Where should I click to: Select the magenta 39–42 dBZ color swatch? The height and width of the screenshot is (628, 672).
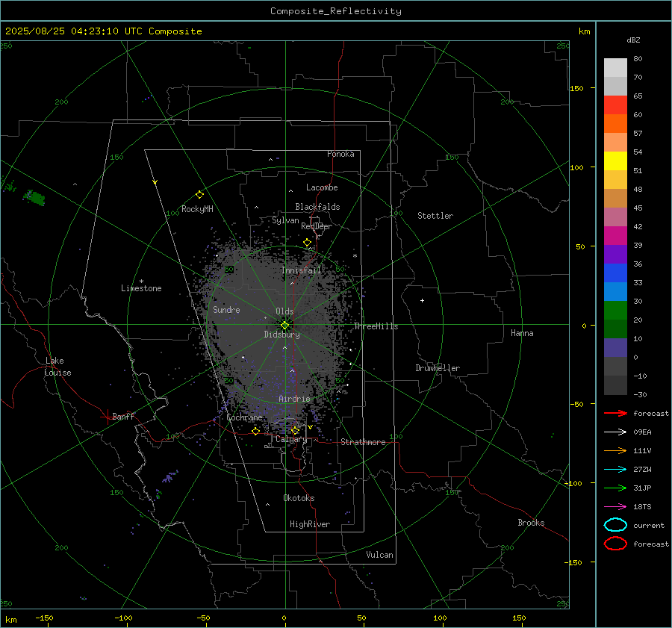coord(615,236)
